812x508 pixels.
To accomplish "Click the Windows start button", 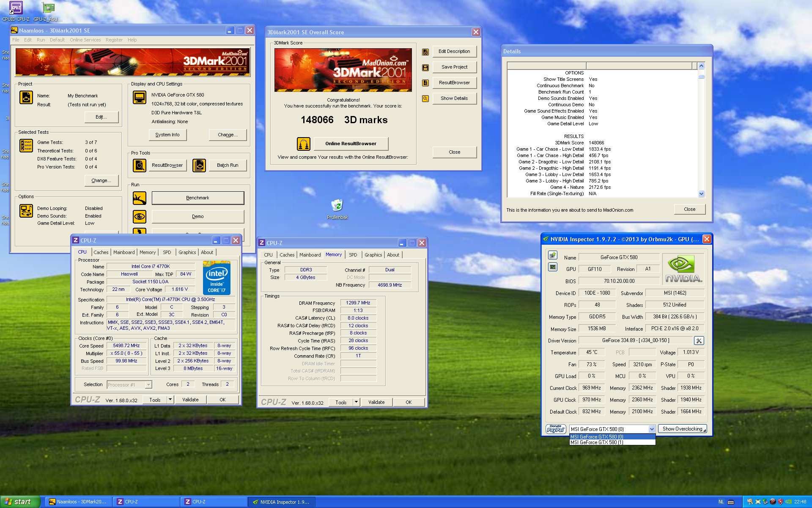I will pos(20,502).
